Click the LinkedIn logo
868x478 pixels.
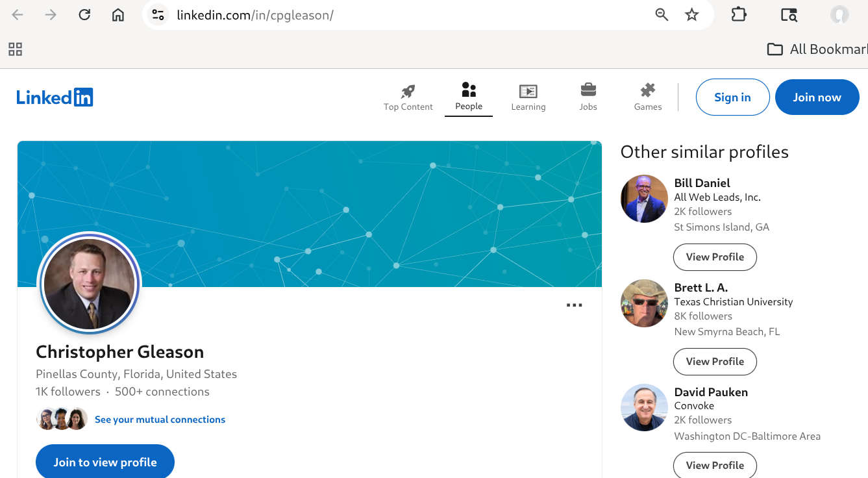[x=55, y=97]
